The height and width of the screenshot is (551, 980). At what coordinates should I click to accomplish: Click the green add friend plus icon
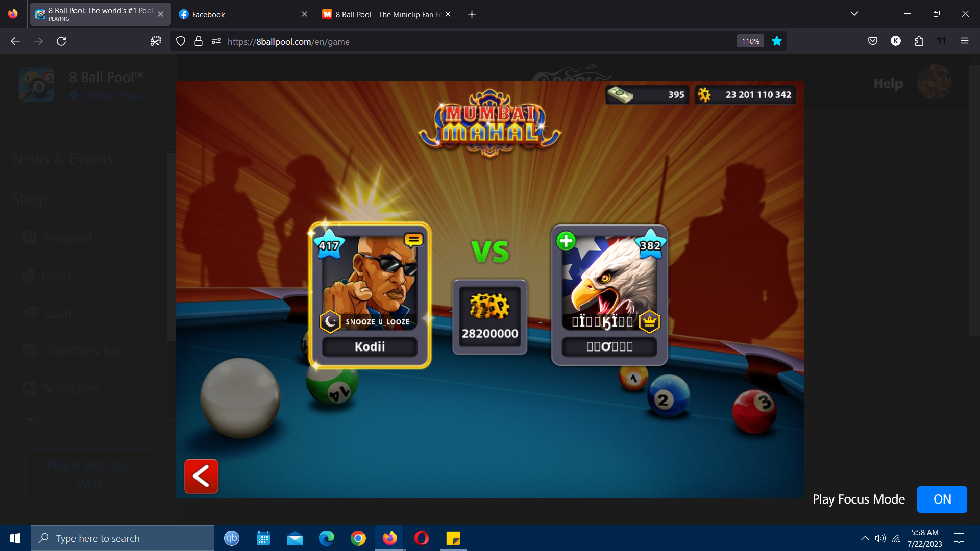pyautogui.click(x=566, y=241)
